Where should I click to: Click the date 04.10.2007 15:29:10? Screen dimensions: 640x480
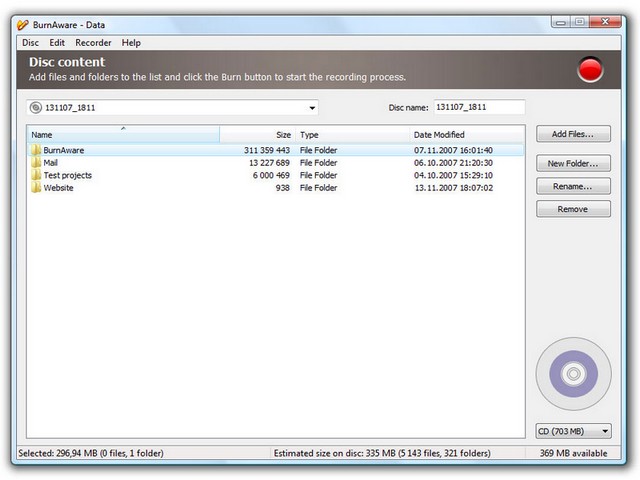click(453, 176)
